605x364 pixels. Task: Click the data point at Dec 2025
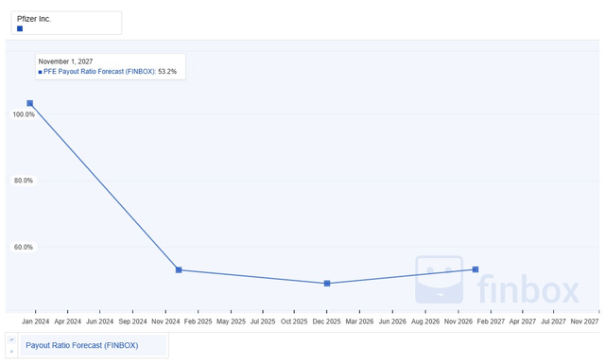coord(327,284)
